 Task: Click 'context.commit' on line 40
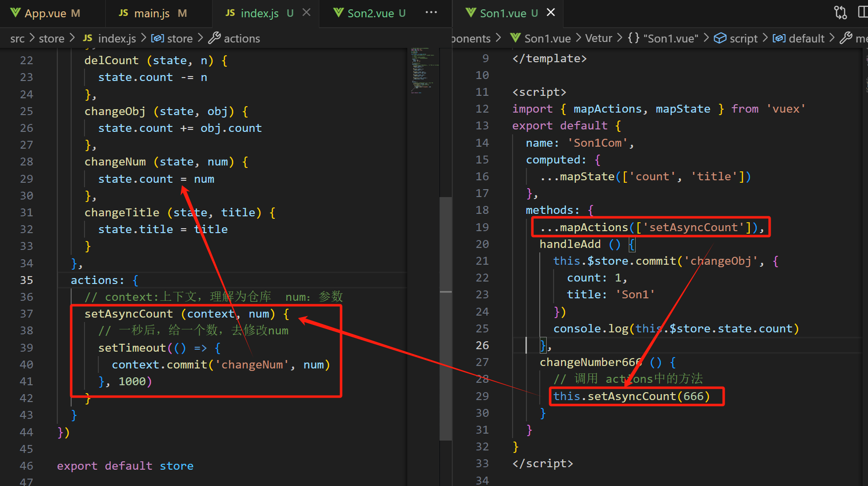pos(159,364)
